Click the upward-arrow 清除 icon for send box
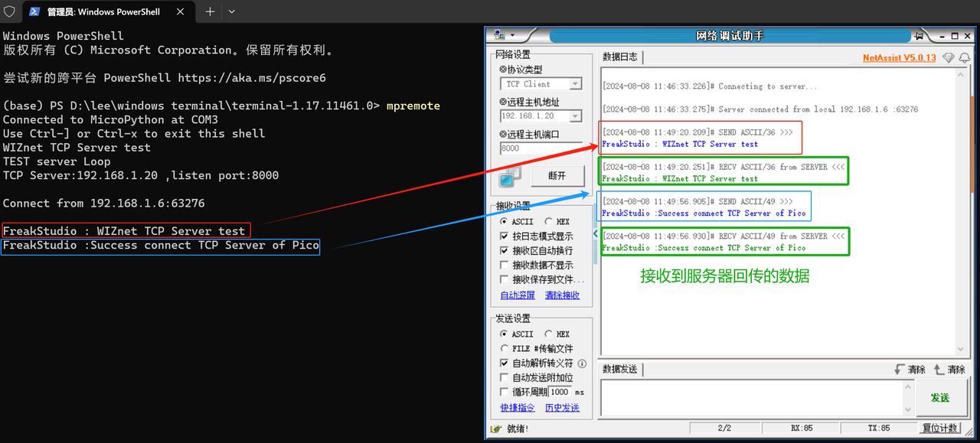This screenshot has height=443, width=980. click(x=939, y=370)
